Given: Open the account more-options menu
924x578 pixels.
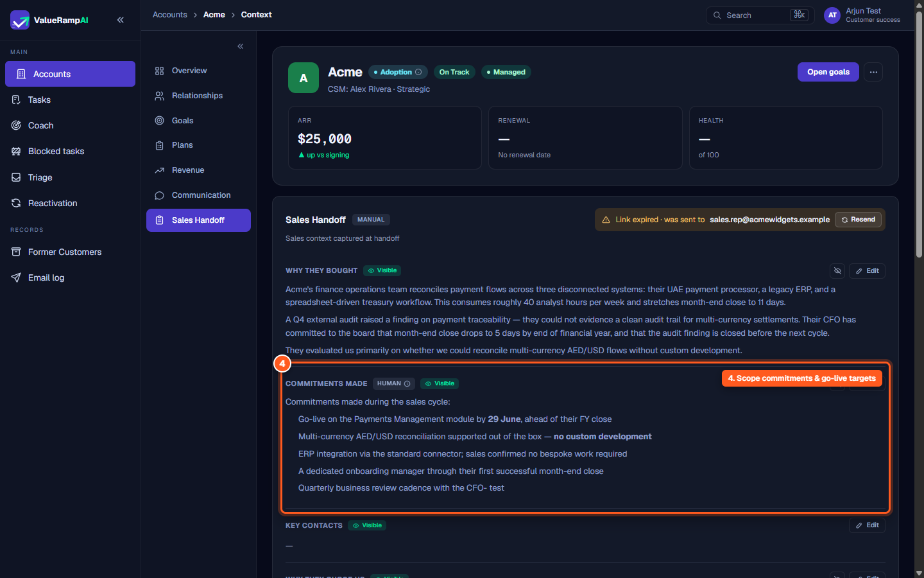Looking at the screenshot, I should coord(873,72).
